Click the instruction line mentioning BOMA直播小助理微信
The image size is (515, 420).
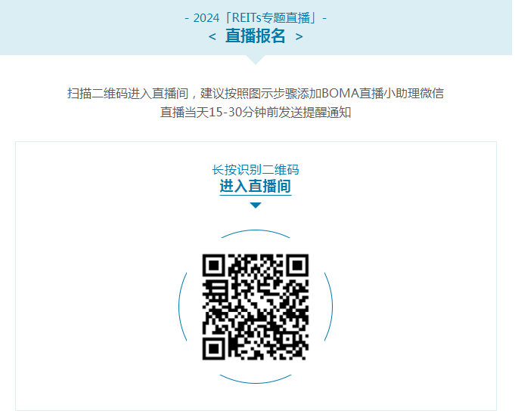point(256,94)
